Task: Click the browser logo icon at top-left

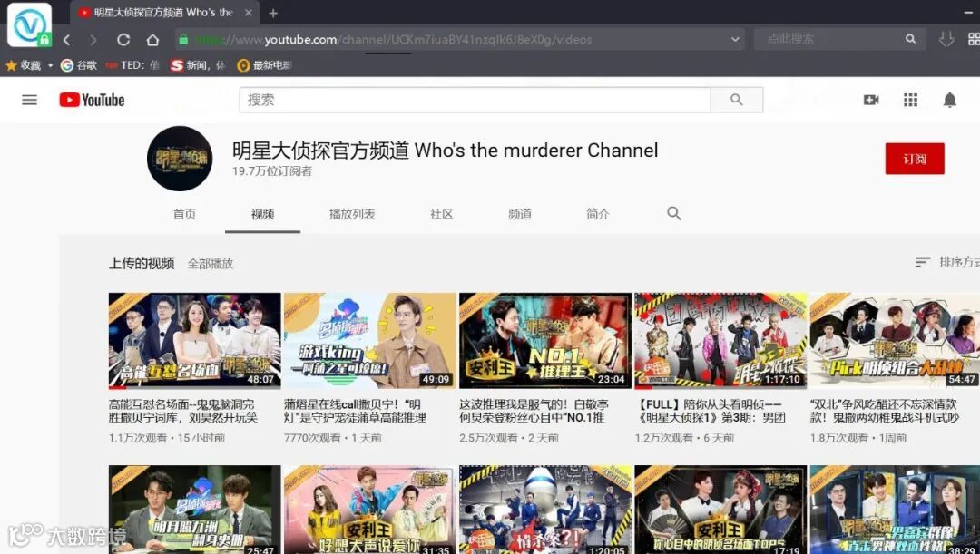Action: 29,25
